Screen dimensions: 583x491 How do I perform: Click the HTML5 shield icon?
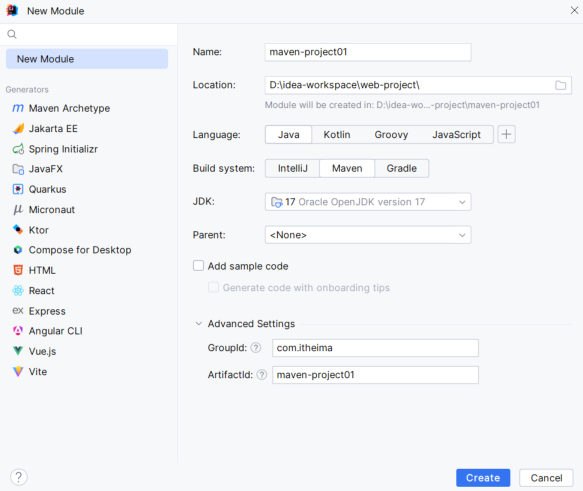point(18,270)
